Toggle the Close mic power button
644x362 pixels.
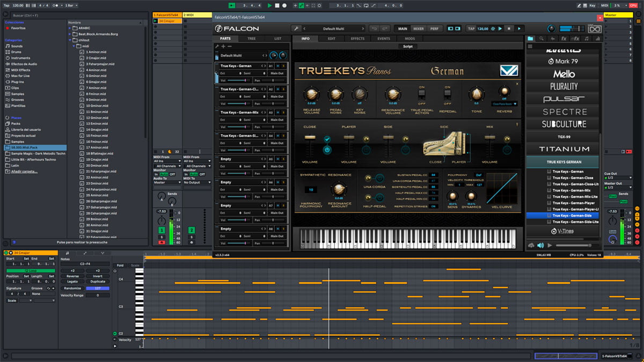(327, 150)
